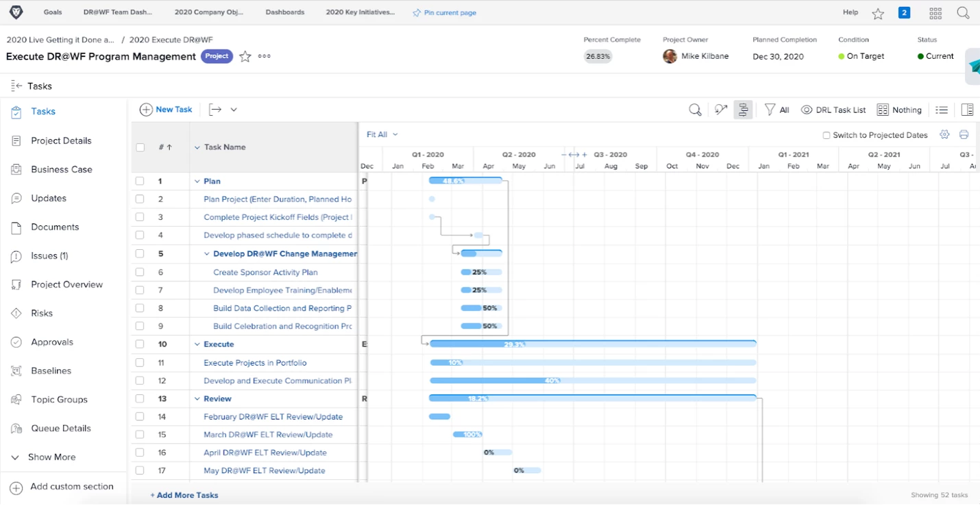Click + Add More Tasks link
The image size is (980, 506).
[184, 495]
